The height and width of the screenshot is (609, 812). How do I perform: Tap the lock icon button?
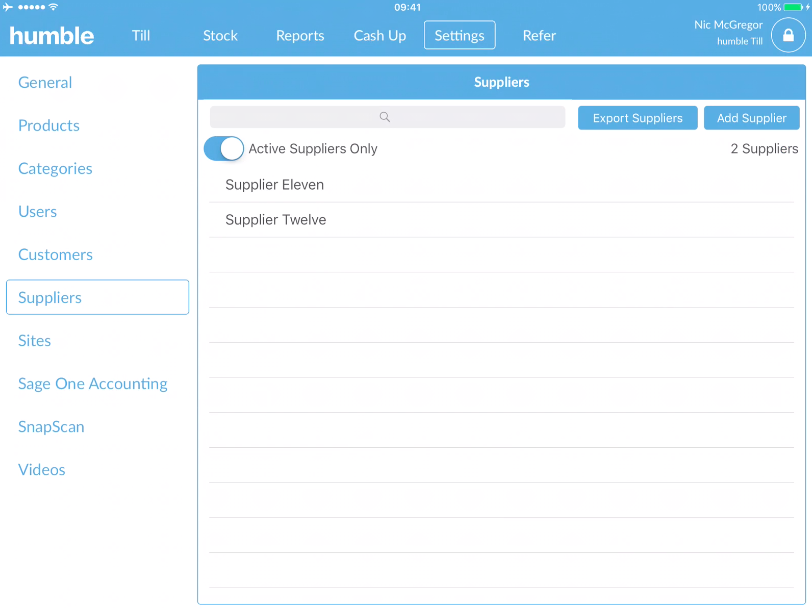[788, 35]
